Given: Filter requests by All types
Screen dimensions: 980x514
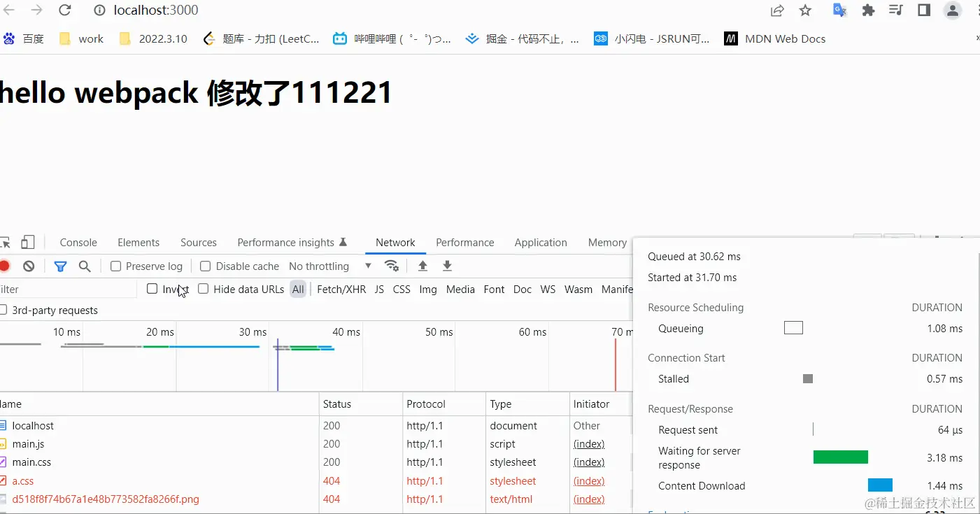Looking at the screenshot, I should (299, 290).
